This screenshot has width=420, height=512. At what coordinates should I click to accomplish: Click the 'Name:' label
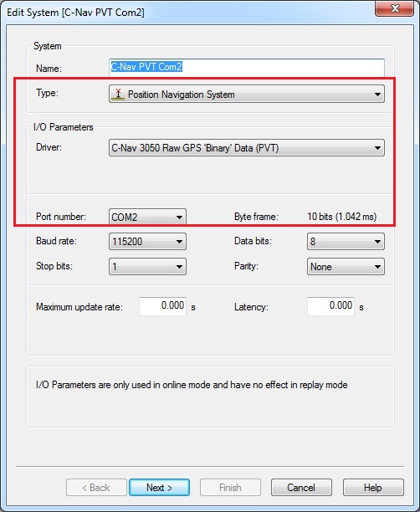point(49,69)
